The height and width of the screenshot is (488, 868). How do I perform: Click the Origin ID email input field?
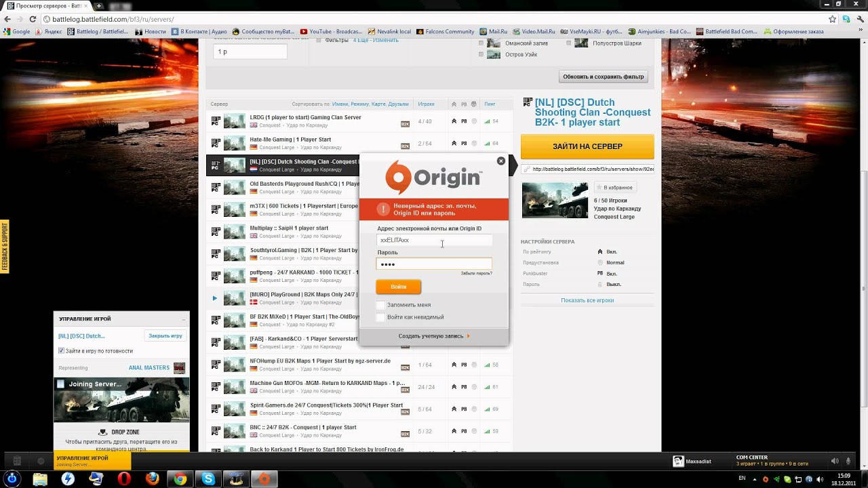(x=434, y=240)
